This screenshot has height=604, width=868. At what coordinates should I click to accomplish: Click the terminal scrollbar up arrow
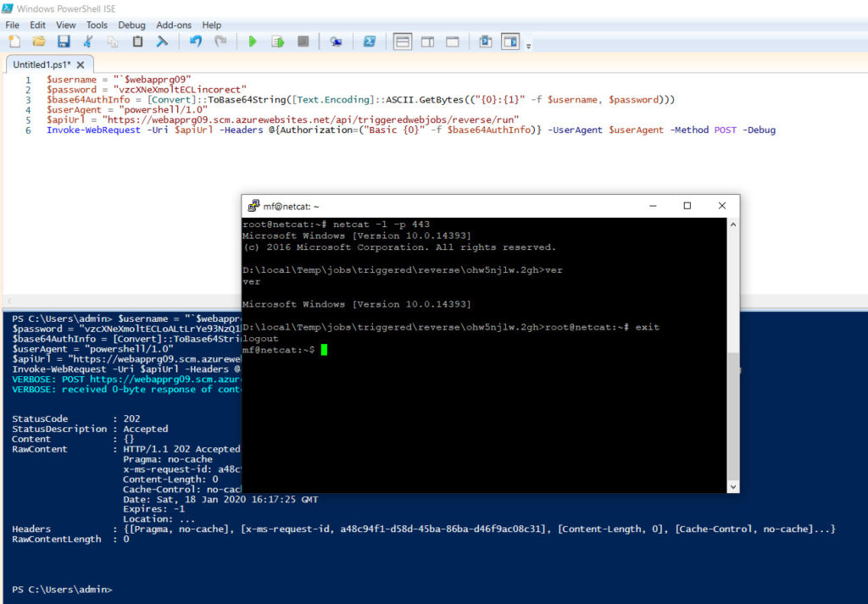coord(733,224)
